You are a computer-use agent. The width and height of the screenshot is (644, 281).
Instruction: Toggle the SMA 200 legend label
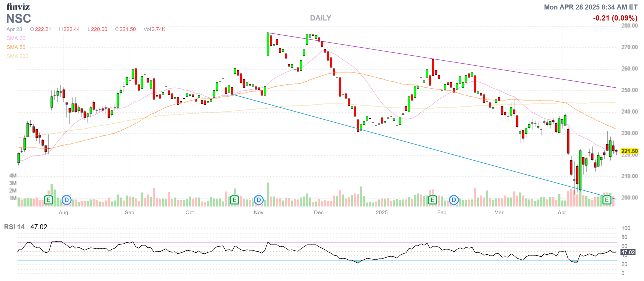pyautogui.click(x=17, y=56)
